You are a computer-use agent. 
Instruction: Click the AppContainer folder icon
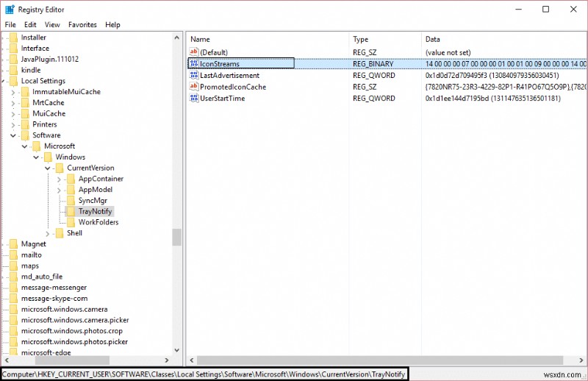click(71, 179)
